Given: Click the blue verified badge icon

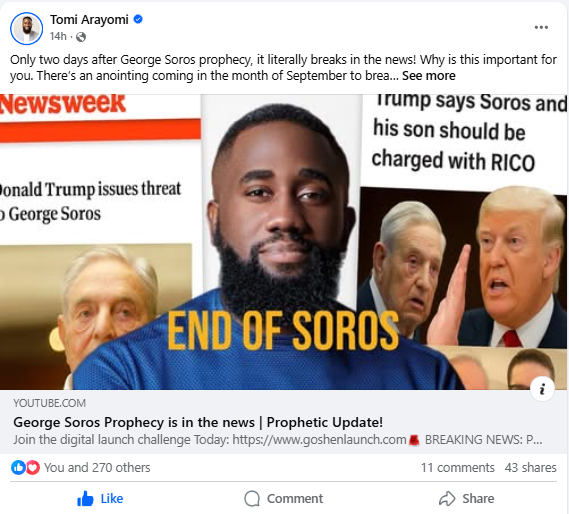Looking at the screenshot, I should [138, 19].
